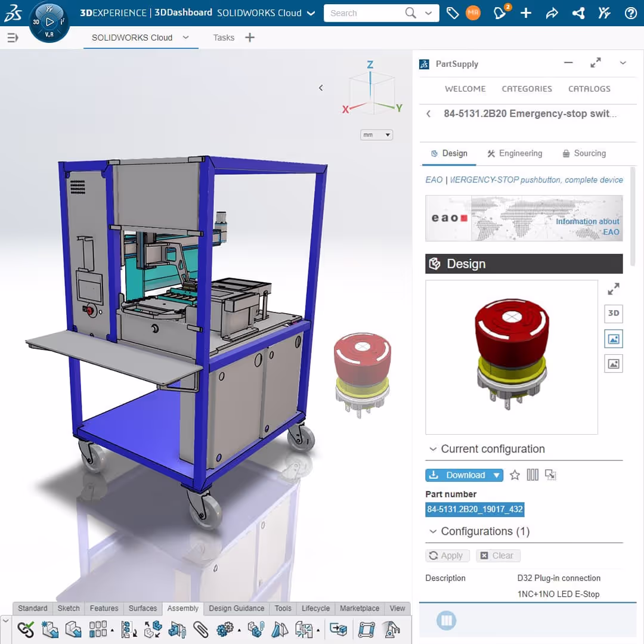Open the SOLIDWORKS Cloud title dropdown

coord(311,13)
